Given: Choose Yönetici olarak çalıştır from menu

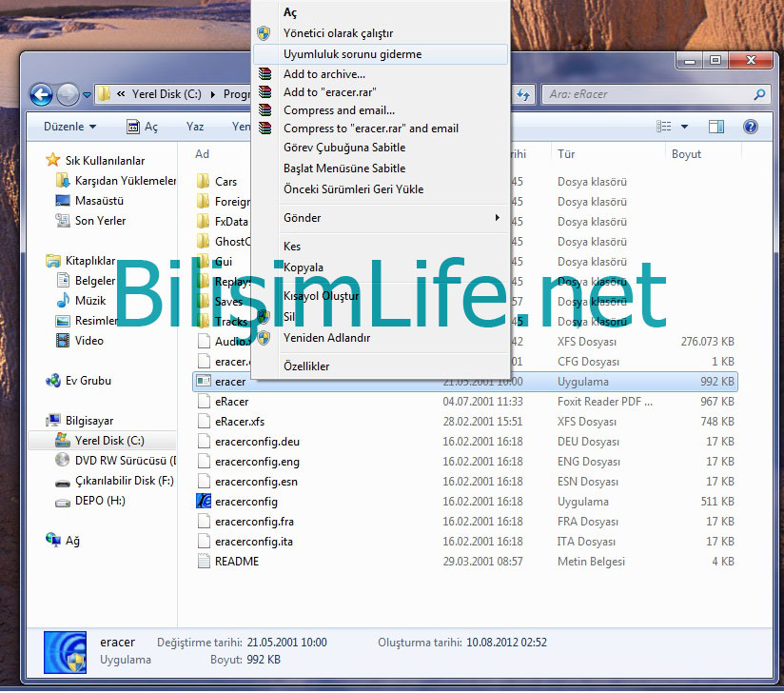Looking at the screenshot, I should tap(381, 33).
